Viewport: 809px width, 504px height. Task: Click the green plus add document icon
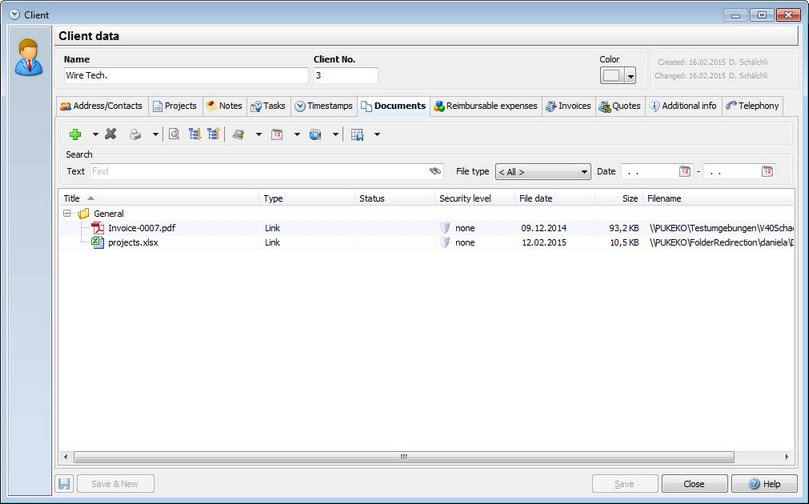pos(75,134)
